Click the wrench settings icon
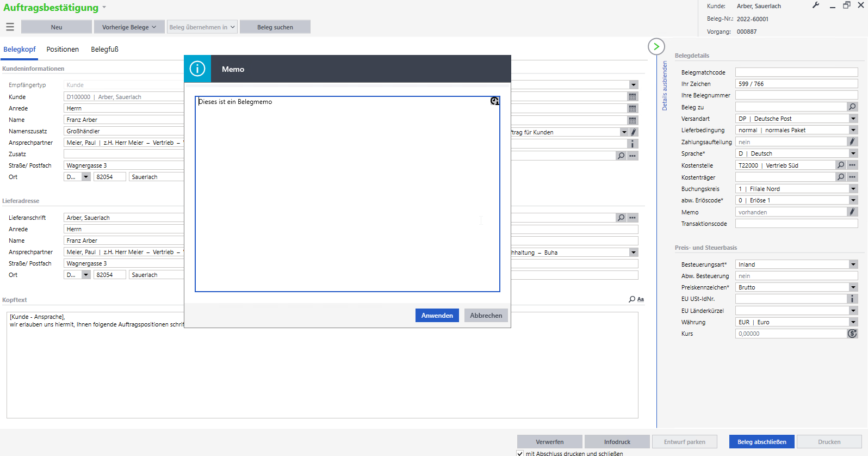 coord(816,5)
